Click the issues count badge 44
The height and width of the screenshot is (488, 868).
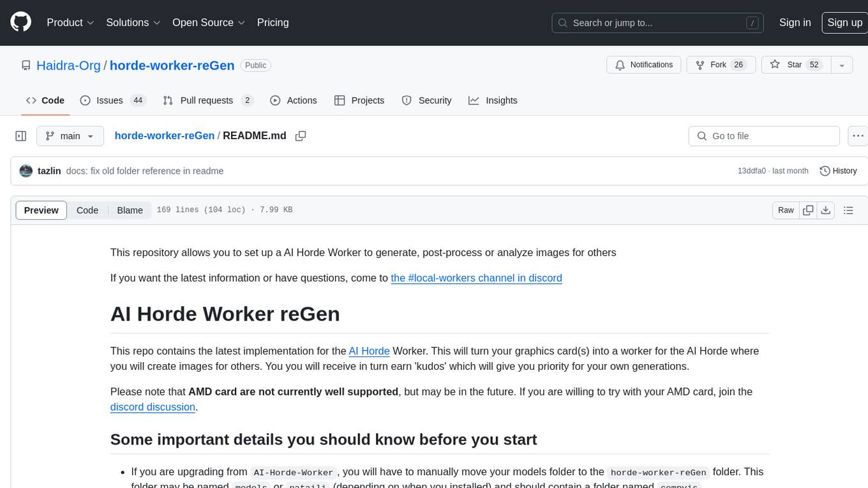point(138,100)
